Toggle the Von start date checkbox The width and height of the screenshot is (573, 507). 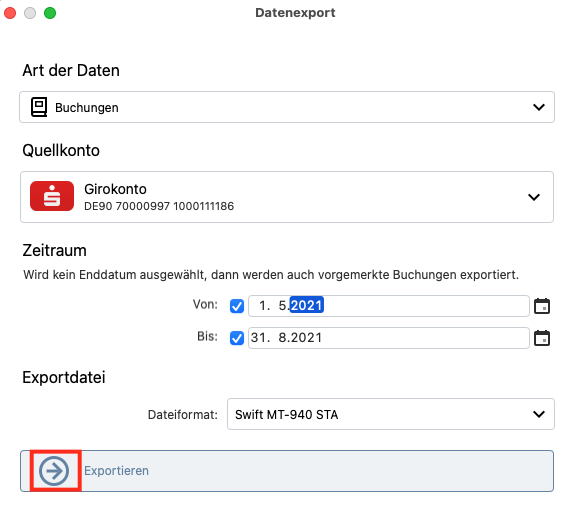[237, 306]
